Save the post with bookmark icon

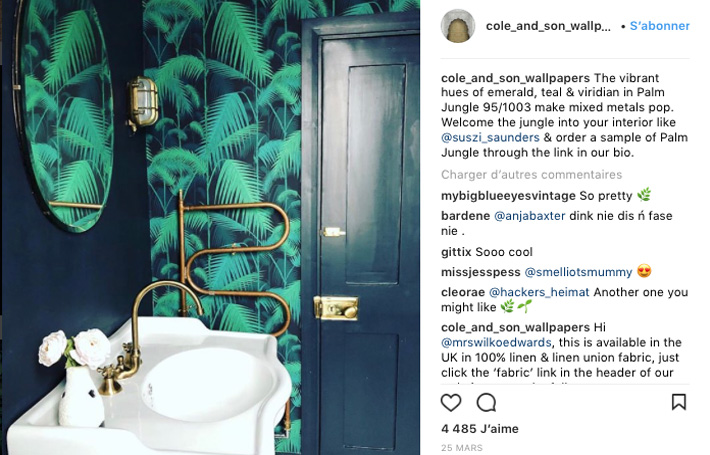[678, 402]
